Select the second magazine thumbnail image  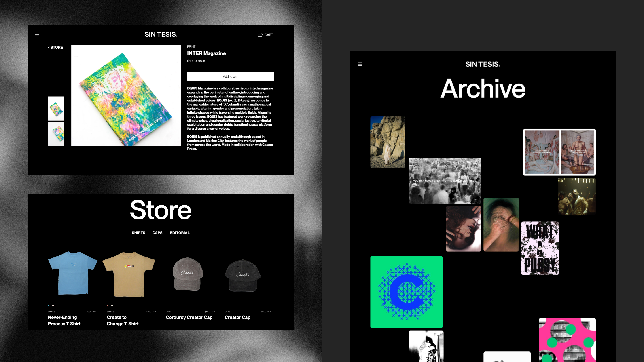click(x=56, y=134)
